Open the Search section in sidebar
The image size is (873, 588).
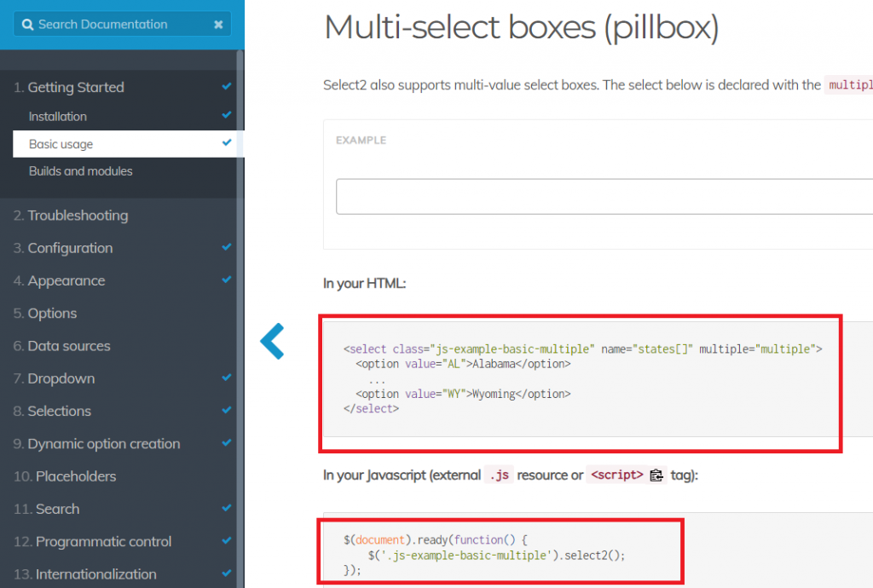tap(46, 509)
